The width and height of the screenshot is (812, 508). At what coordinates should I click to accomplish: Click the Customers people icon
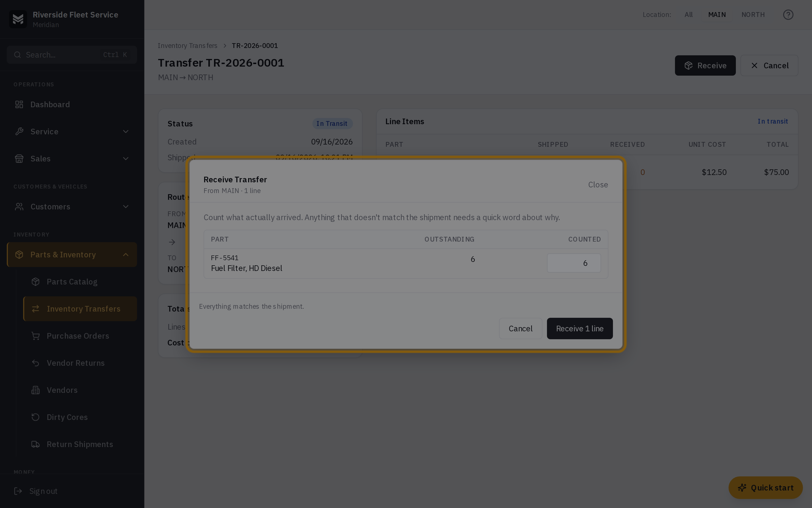tap(19, 207)
